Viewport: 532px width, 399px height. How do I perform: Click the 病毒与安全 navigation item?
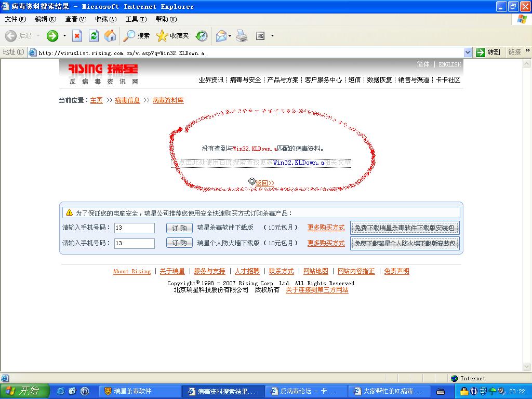[x=245, y=79]
